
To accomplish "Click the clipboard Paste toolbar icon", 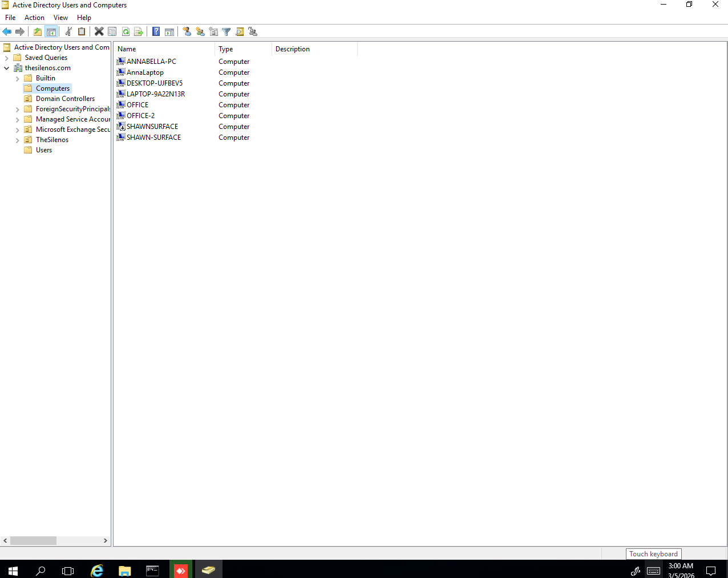I will tap(82, 31).
